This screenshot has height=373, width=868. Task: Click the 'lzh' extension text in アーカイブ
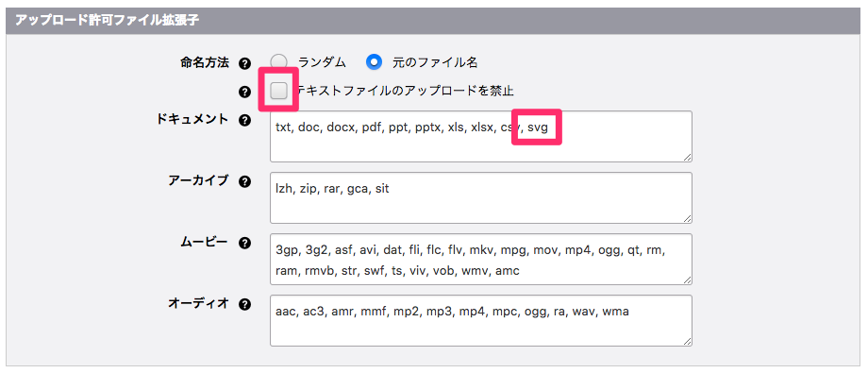click(x=284, y=189)
